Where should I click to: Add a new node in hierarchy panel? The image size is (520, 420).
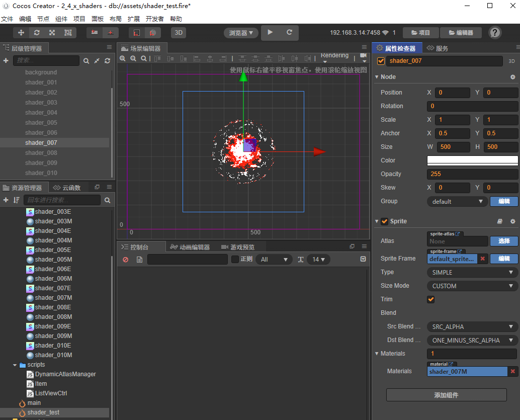pyautogui.click(x=5, y=59)
